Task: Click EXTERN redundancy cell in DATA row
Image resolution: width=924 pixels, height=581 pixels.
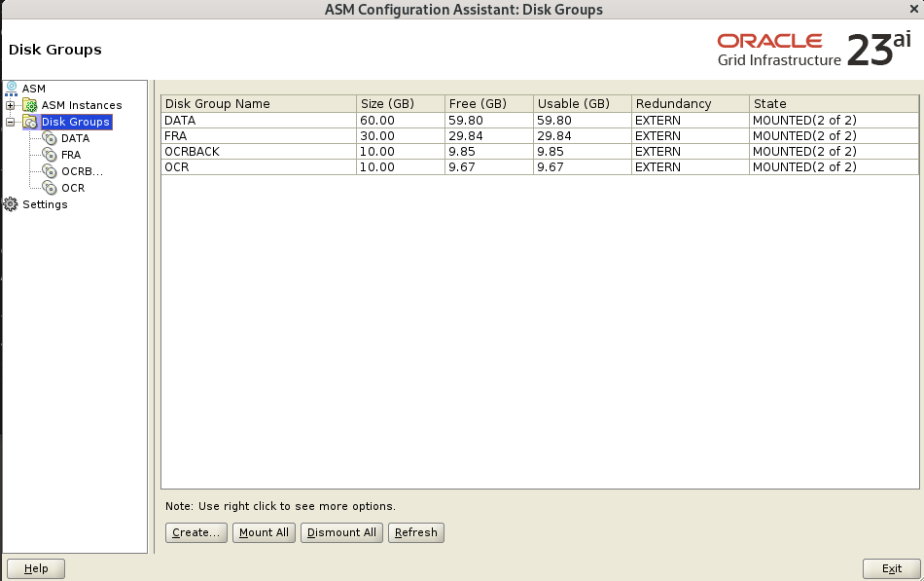Action: (691, 121)
